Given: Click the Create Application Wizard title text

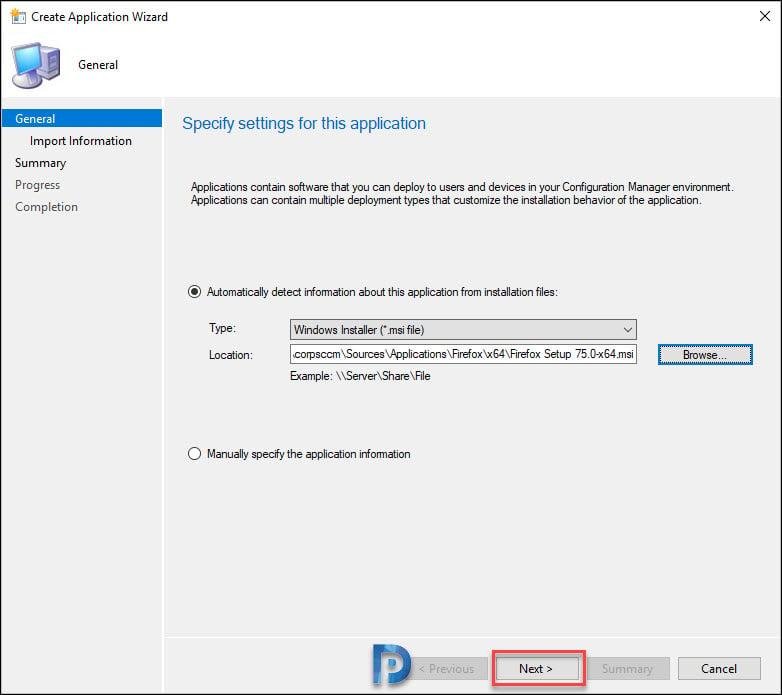Looking at the screenshot, I should [99, 17].
